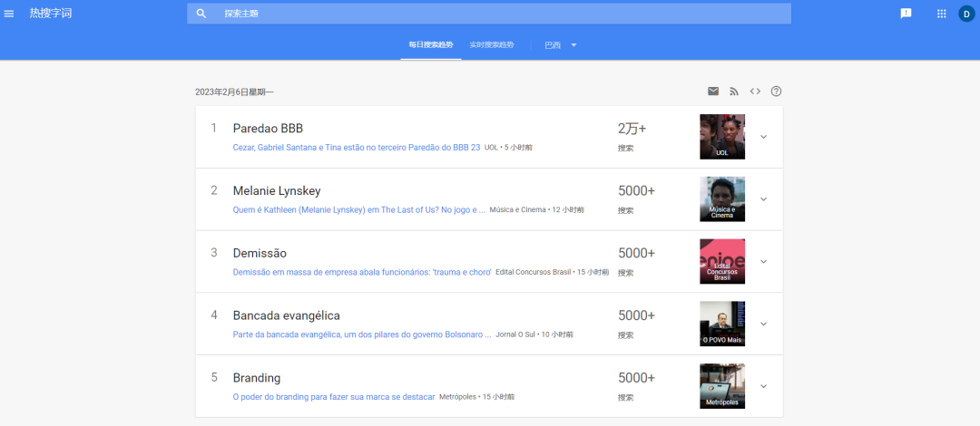Expand the Paredao BBB row
This screenshot has height=426, width=980.
(x=763, y=137)
